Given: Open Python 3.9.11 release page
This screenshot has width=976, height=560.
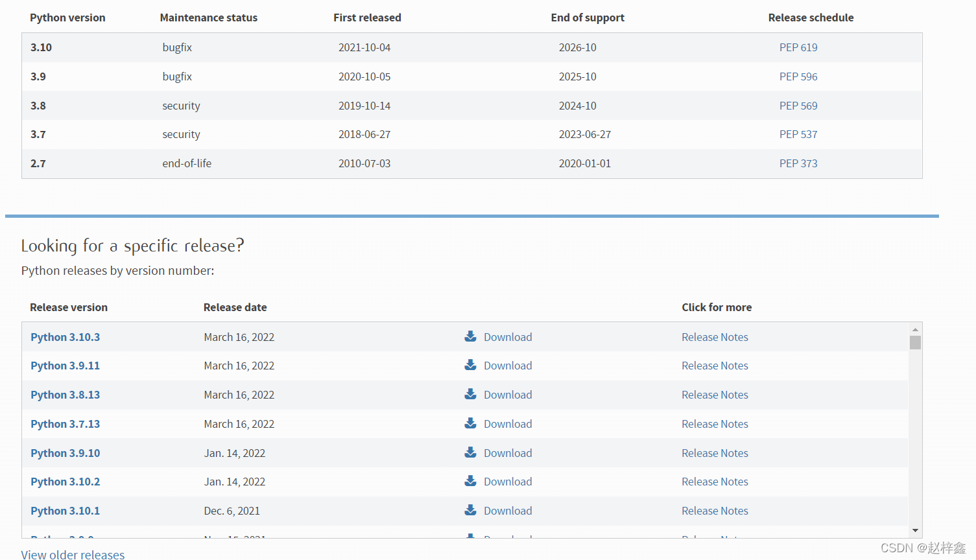Looking at the screenshot, I should pos(65,366).
